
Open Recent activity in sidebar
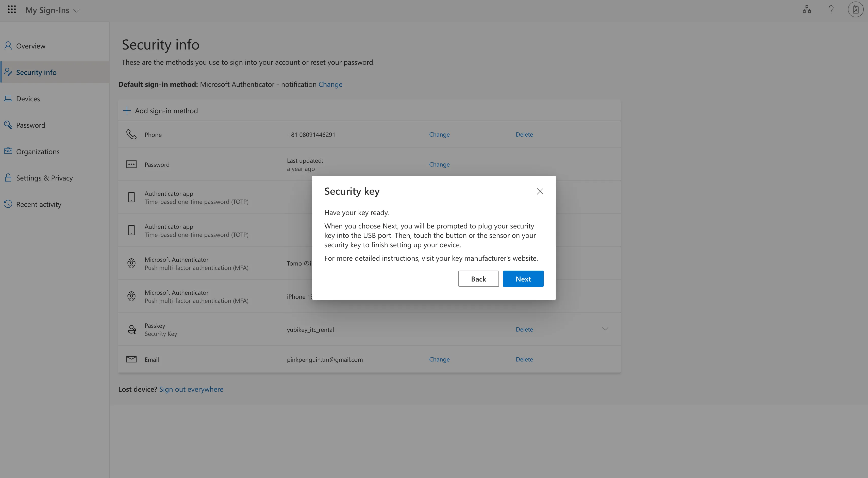click(x=38, y=204)
